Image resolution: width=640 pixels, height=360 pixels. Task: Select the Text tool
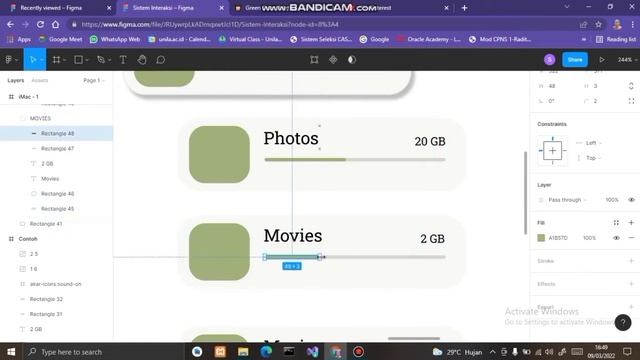123,60
